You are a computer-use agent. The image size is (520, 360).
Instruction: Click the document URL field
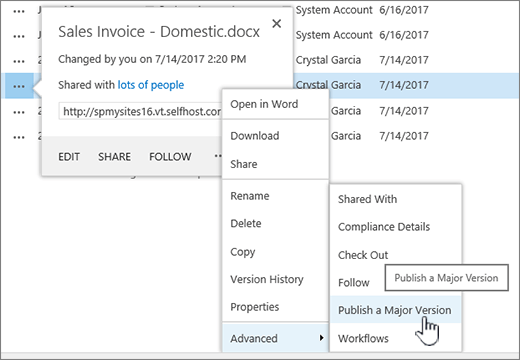140,111
